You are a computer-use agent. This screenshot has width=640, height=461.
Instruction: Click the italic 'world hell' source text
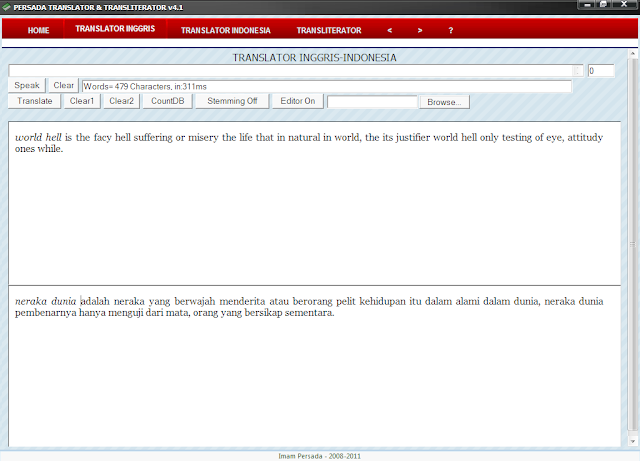(38, 137)
